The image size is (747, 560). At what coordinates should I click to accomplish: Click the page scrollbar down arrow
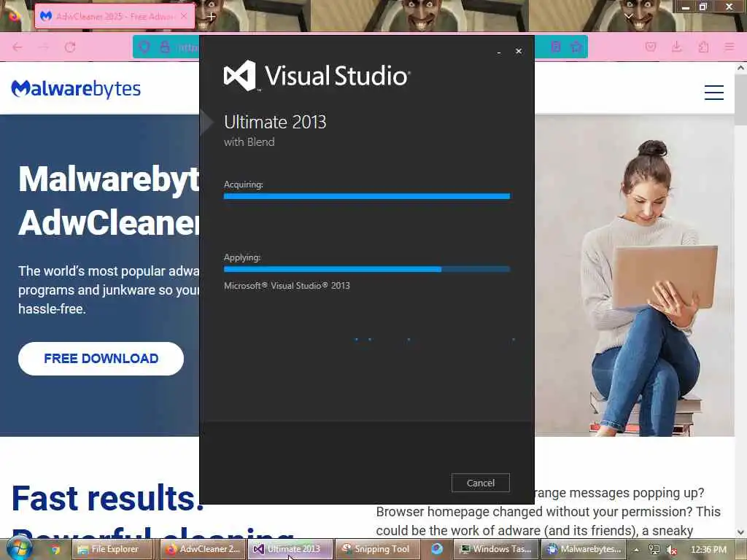pos(741,532)
